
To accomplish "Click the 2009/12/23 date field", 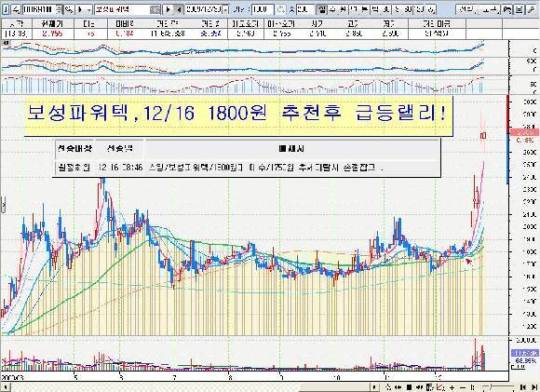I will 204,9.
